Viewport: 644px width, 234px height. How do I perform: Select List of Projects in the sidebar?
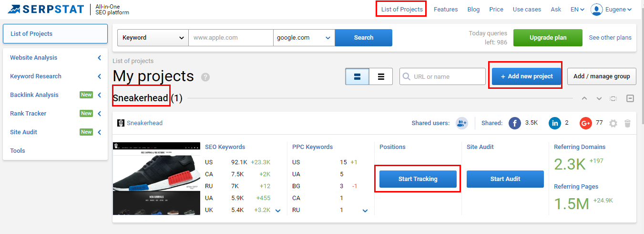tap(55, 34)
